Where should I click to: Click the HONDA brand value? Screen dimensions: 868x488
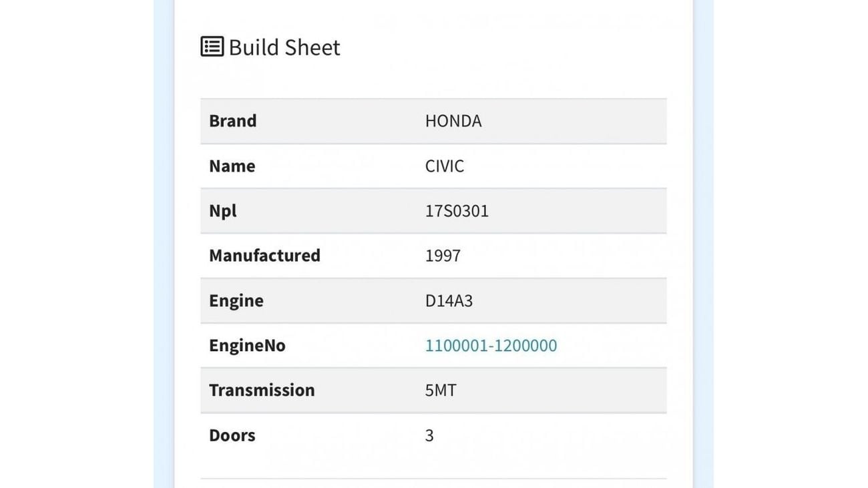click(453, 121)
